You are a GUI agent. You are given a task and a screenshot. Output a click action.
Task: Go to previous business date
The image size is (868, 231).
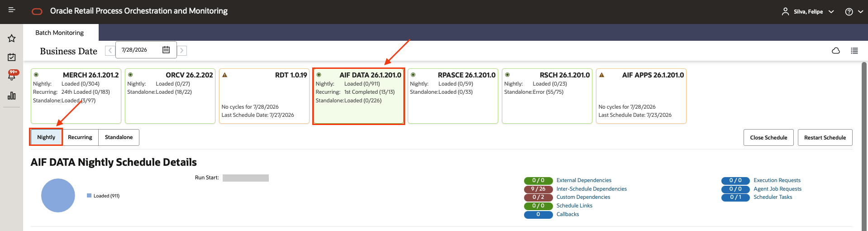[x=110, y=50]
